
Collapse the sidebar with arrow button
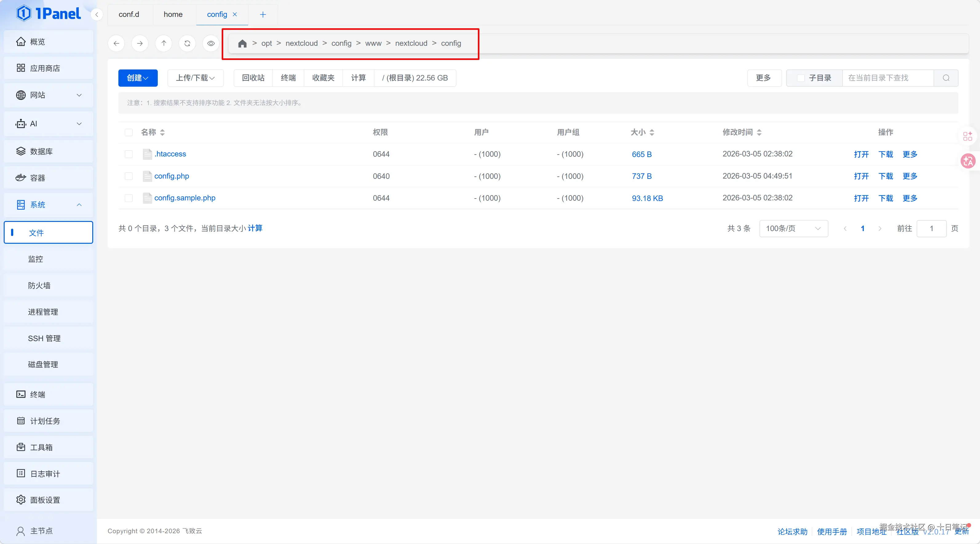[x=97, y=14]
